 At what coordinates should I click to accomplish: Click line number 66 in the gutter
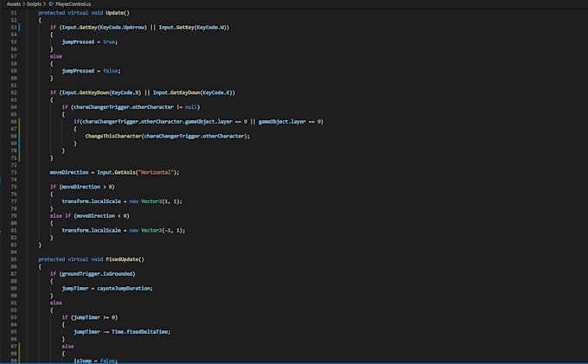pyautogui.click(x=14, y=121)
